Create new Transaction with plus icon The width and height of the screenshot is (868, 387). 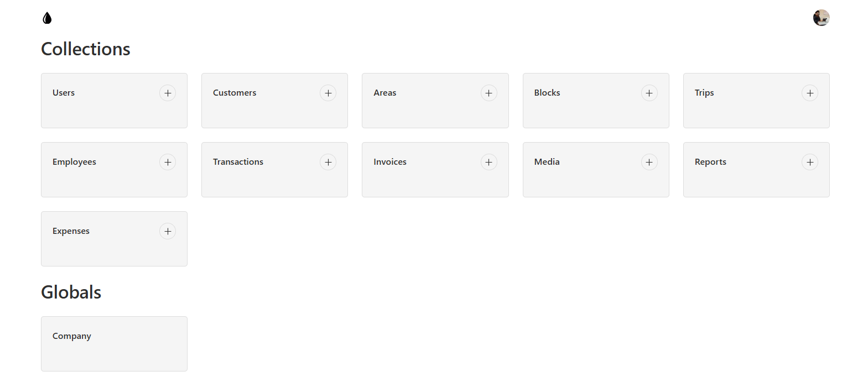click(x=328, y=162)
